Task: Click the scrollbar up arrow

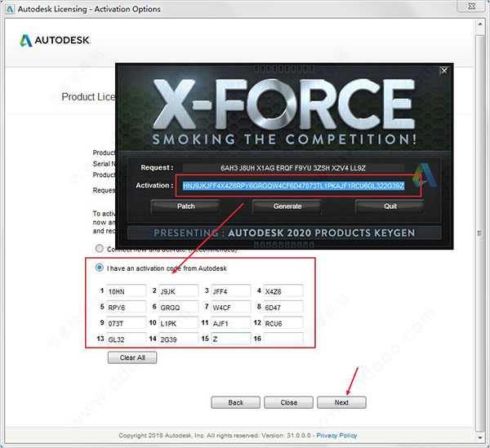Action: [480, 24]
